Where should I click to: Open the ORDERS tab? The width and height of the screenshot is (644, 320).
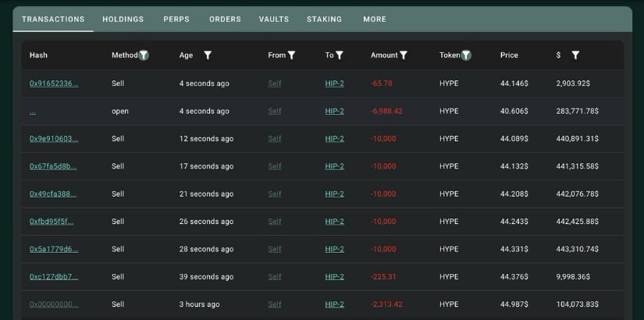(225, 20)
